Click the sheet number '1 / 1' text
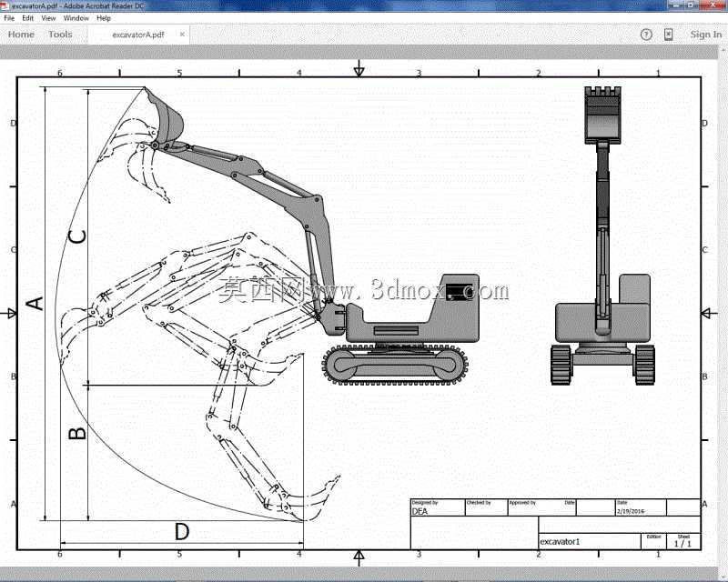Screen dimensions: 728x582 682,544
